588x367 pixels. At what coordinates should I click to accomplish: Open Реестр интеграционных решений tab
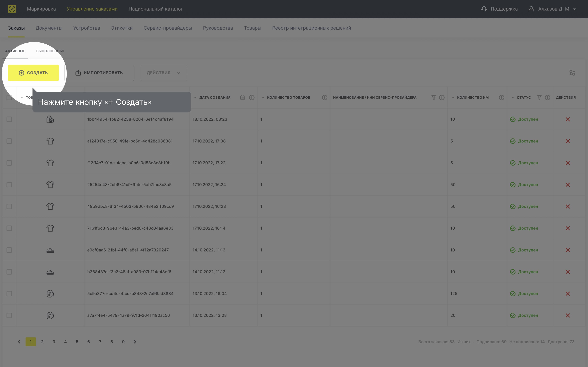312,28
